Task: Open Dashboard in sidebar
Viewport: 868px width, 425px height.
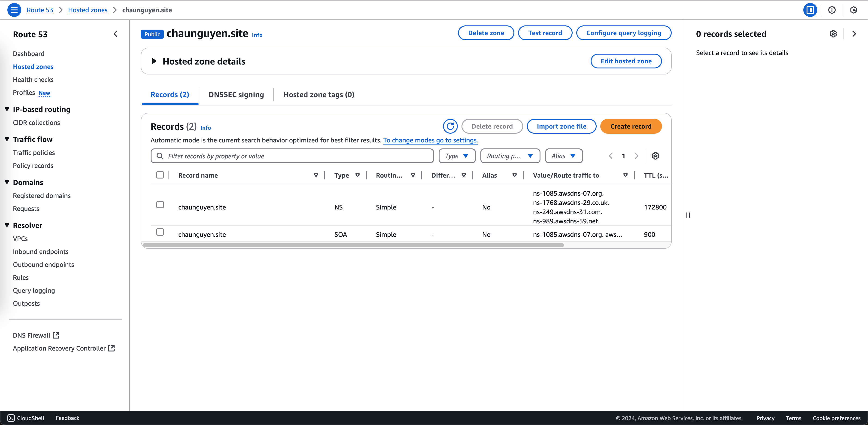Action: (x=29, y=54)
